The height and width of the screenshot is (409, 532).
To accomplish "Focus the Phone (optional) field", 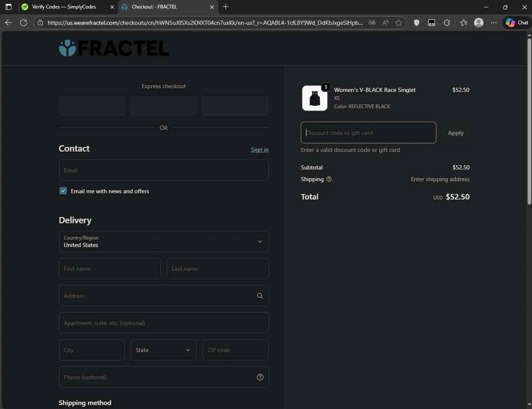I will [x=164, y=377].
